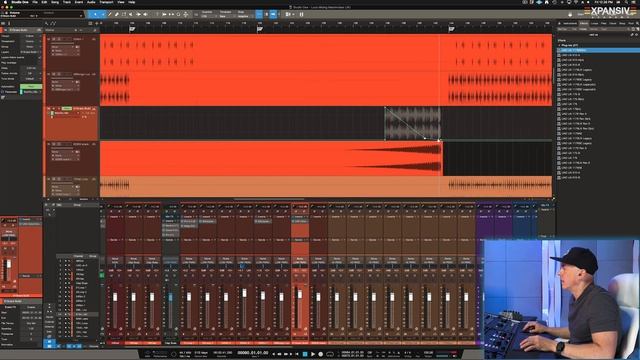The width and height of the screenshot is (640, 360).
Task: Open the Track menu
Action: pyautogui.click(x=67, y=2)
